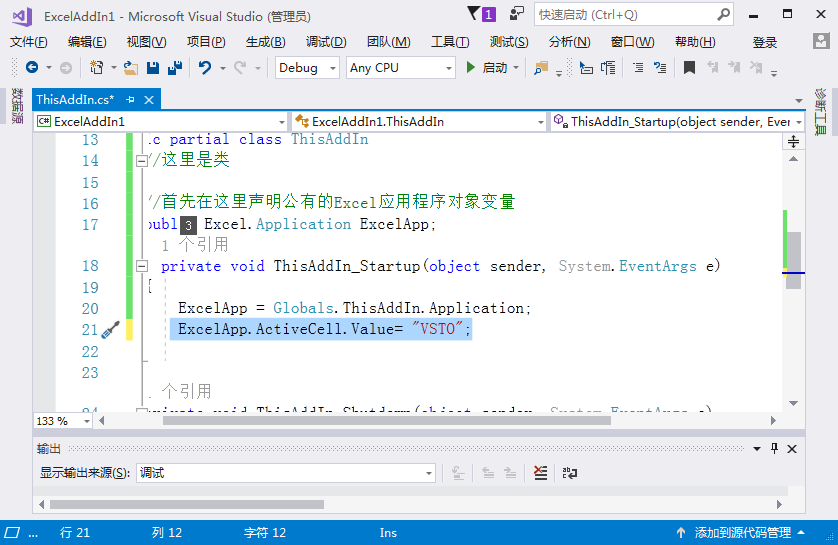Open the Data Sources side panel tab
The image size is (838, 545).
pos(17,106)
